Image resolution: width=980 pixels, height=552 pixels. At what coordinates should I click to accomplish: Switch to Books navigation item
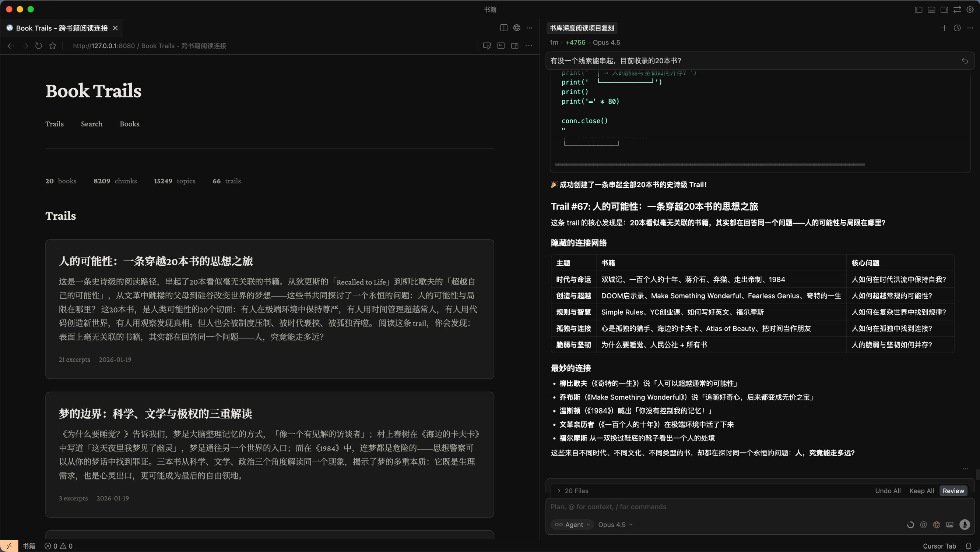click(x=129, y=124)
